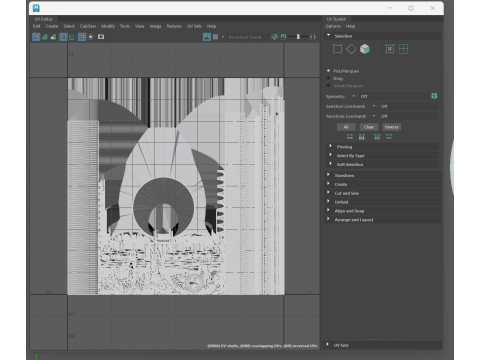Click the green square icon left of slider
The width and height of the screenshot is (480, 360).
(283, 37)
